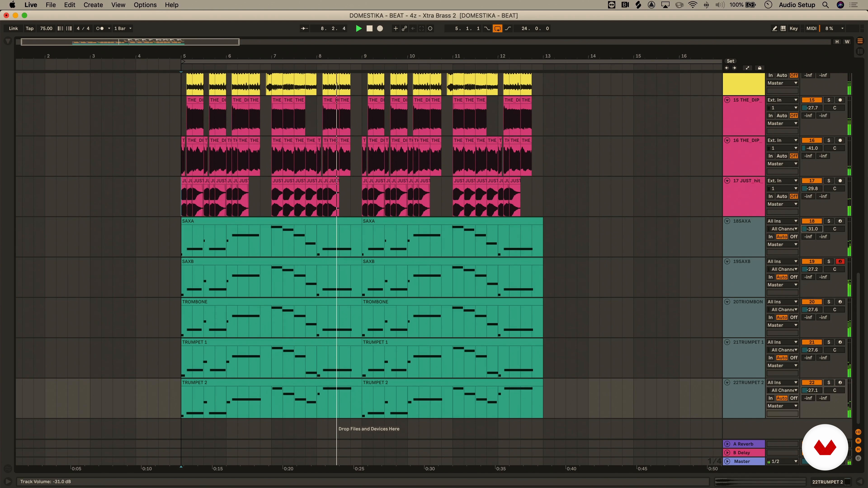Viewport: 868px width, 488px height.
Task: Click the C pan control on track 21TRUMPET 1
Action: click(x=835, y=350)
